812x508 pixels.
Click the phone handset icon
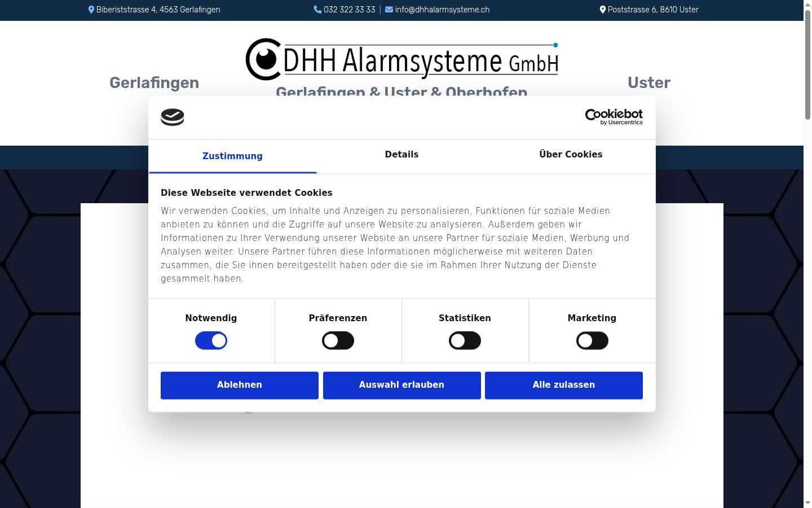[317, 10]
